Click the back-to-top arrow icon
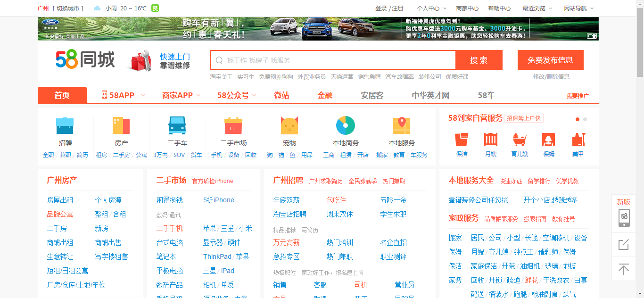The height and width of the screenshot is (298, 644). pyautogui.click(x=624, y=269)
